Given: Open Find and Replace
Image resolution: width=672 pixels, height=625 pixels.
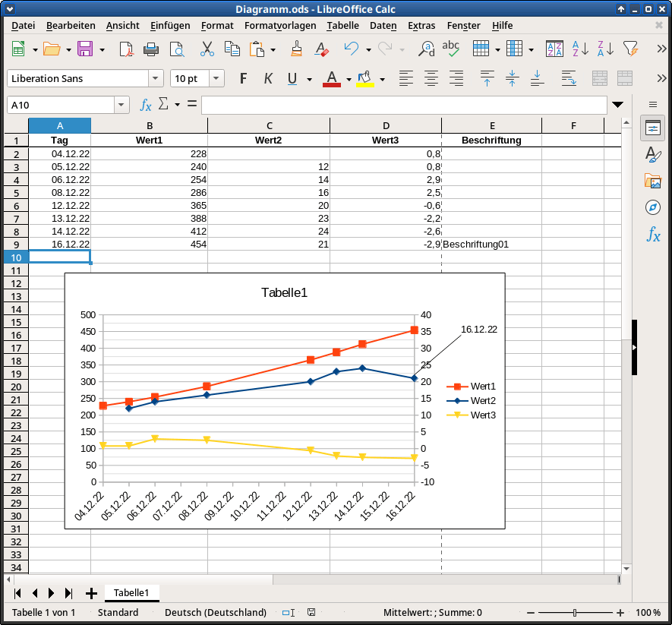Looking at the screenshot, I should tap(427, 49).
